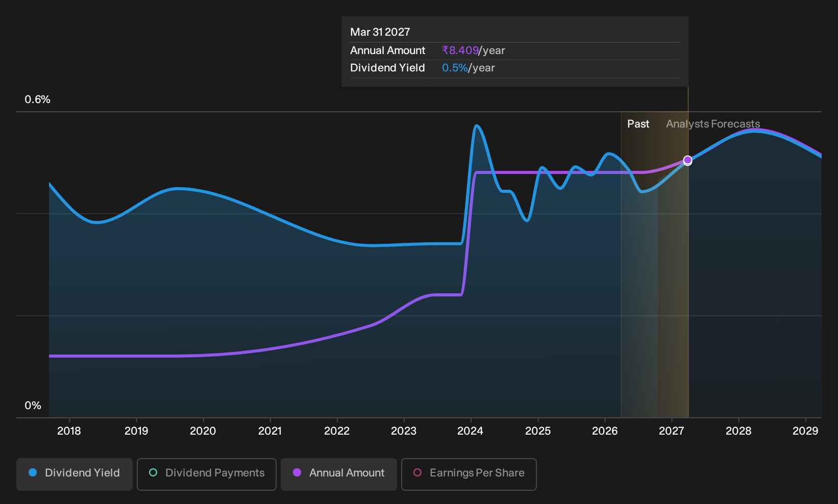Click the Analysts Forecasts label
Viewport: 838px width, 504px height.
(x=713, y=124)
